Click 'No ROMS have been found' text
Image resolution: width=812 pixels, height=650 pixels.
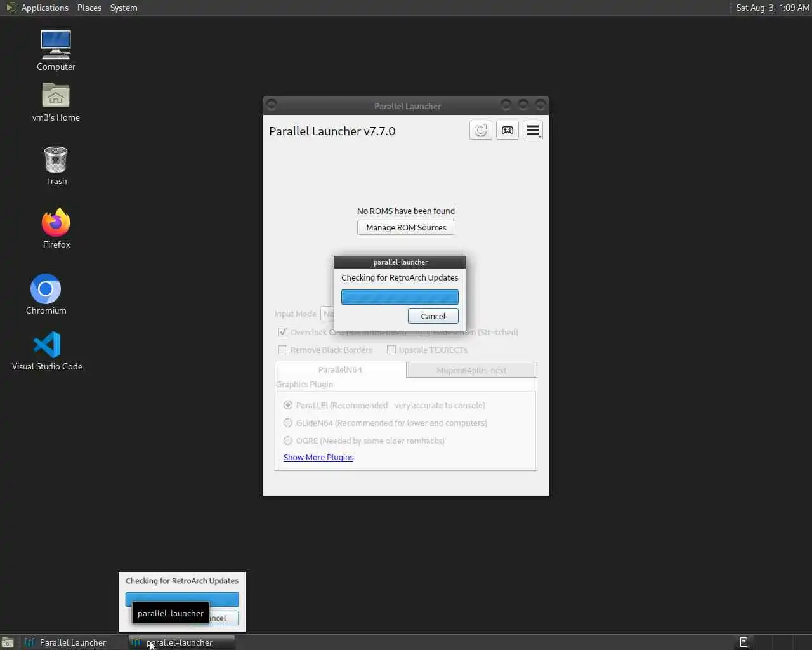(x=406, y=211)
